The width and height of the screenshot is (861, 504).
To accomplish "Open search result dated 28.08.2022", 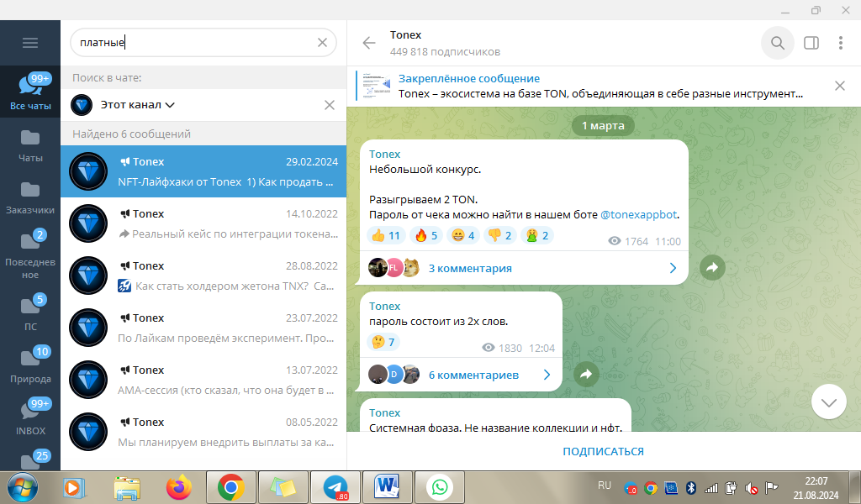I will click(203, 276).
